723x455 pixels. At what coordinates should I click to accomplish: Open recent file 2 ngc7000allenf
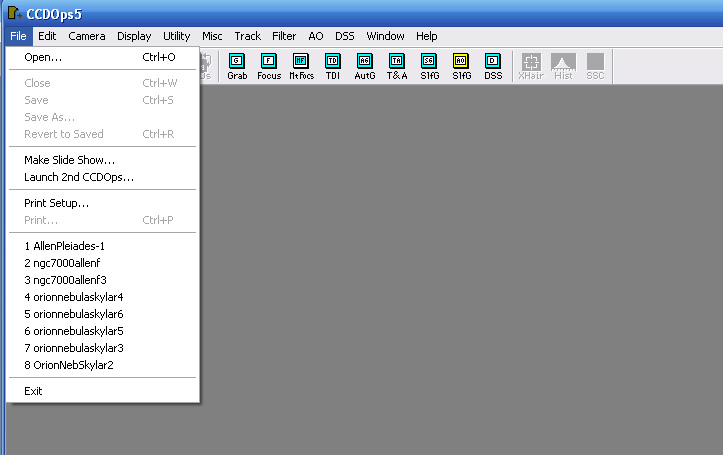pyautogui.click(x=103, y=263)
